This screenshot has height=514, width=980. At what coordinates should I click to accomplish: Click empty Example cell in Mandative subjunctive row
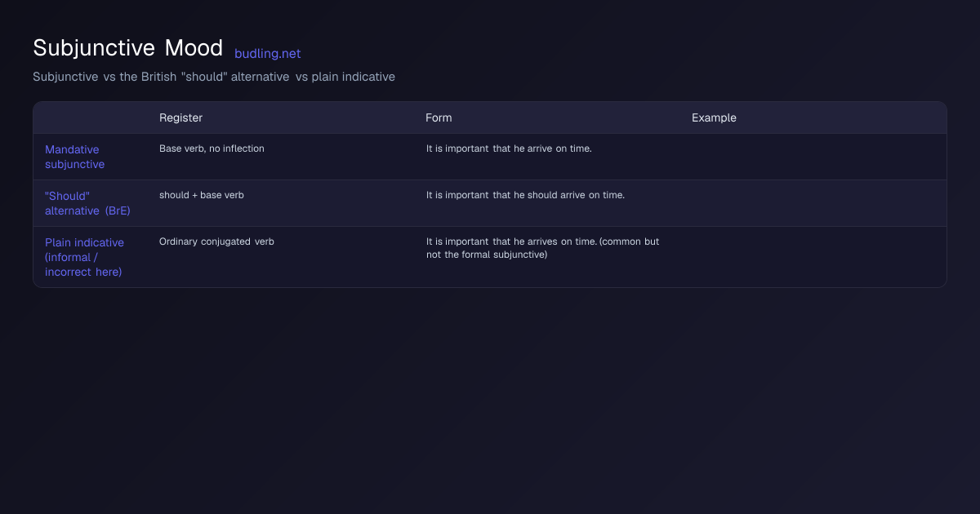click(x=813, y=157)
